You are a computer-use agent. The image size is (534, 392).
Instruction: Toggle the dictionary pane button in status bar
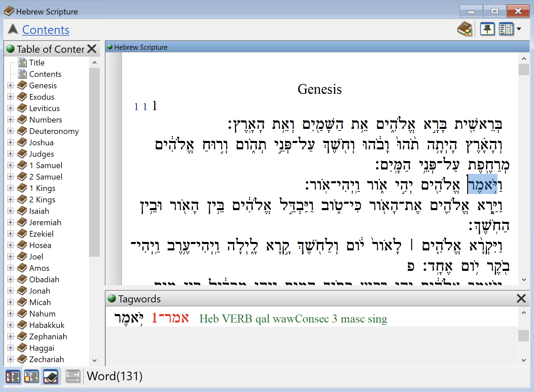click(51, 376)
